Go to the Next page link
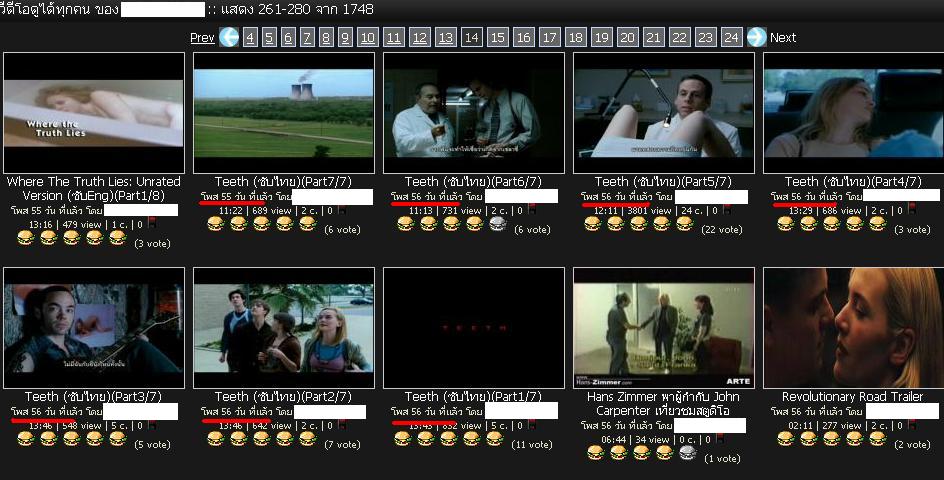 [x=783, y=37]
